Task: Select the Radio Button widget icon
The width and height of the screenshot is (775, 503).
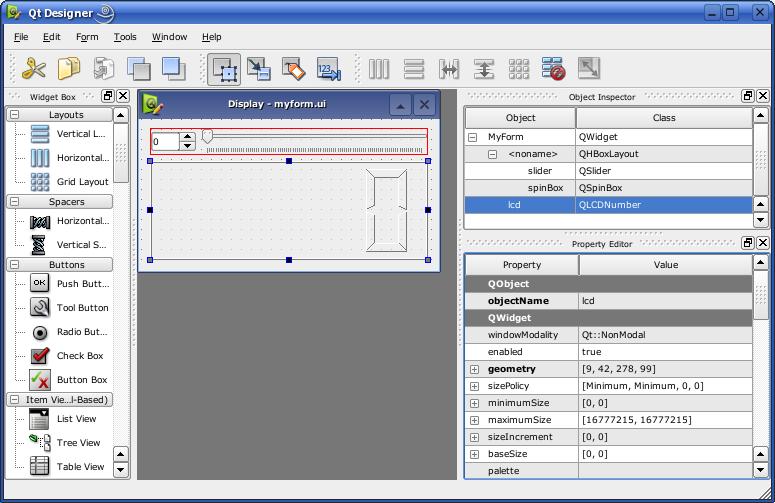Action: [x=40, y=333]
